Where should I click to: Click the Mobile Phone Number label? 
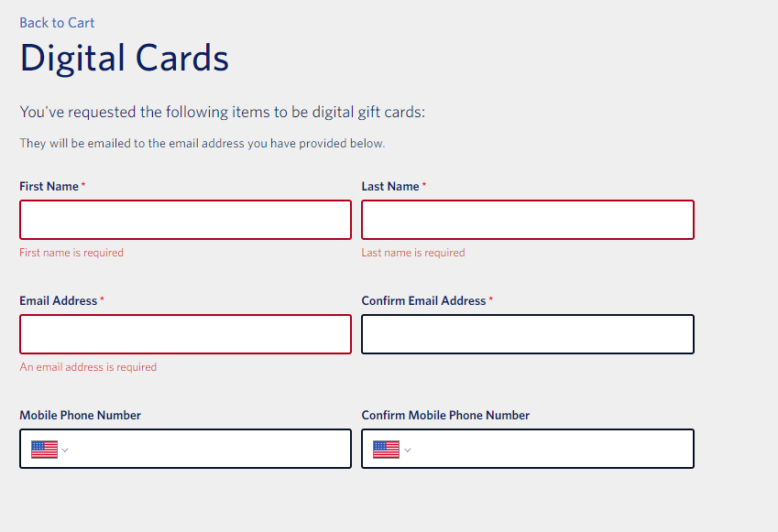pyautogui.click(x=80, y=416)
